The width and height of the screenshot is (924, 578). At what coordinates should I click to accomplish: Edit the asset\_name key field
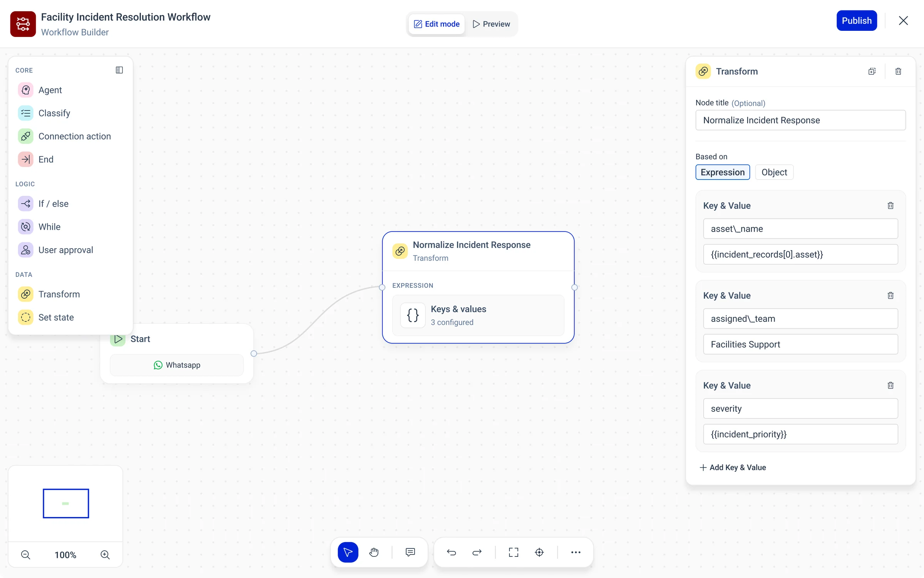pyautogui.click(x=800, y=229)
